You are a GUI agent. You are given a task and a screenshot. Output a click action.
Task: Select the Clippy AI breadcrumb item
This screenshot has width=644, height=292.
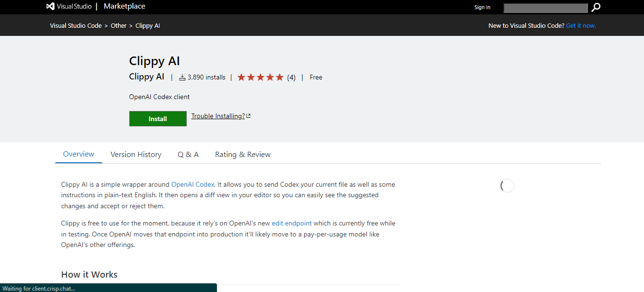pos(147,26)
